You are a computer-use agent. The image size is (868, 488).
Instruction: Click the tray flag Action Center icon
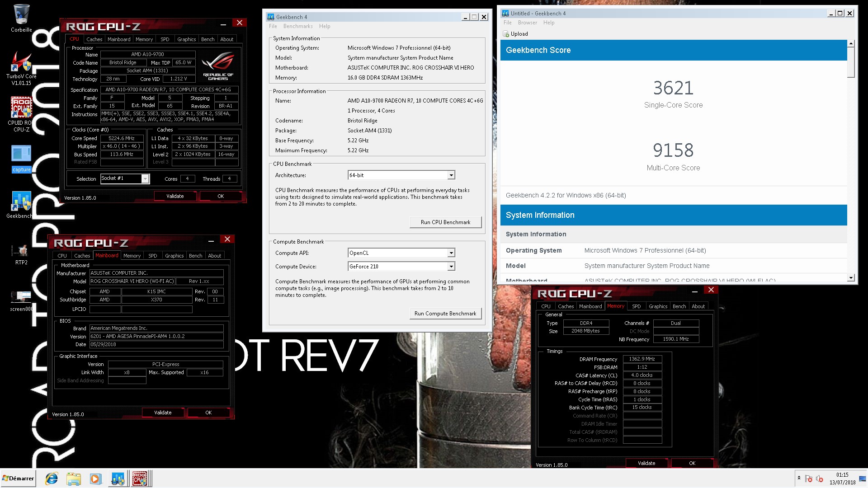tap(809, 479)
